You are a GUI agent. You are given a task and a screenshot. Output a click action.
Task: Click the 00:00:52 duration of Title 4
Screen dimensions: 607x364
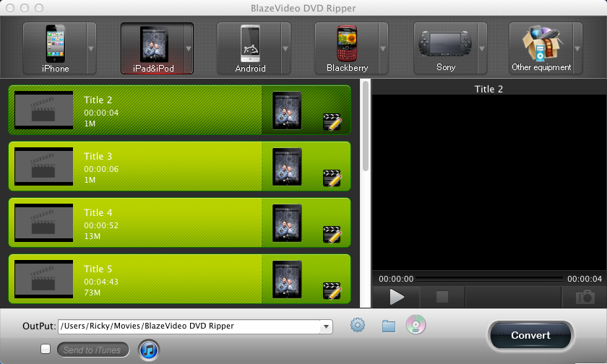pos(101,225)
